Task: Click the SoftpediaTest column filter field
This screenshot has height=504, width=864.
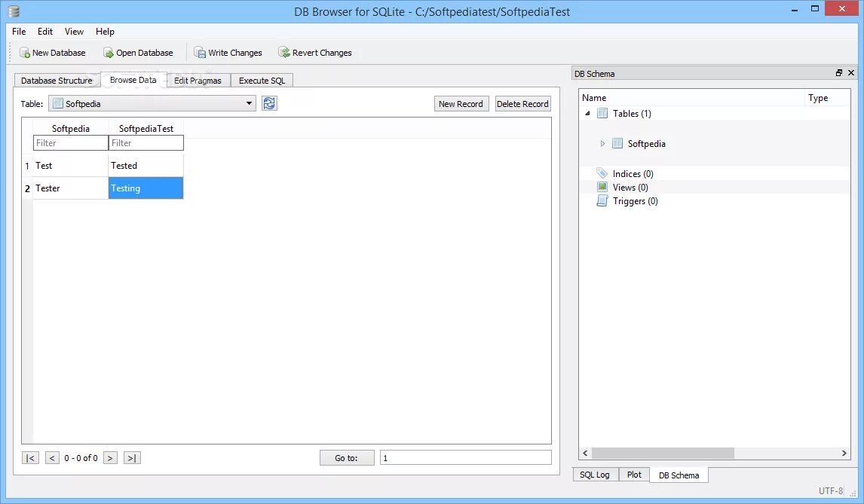Action: coord(146,143)
